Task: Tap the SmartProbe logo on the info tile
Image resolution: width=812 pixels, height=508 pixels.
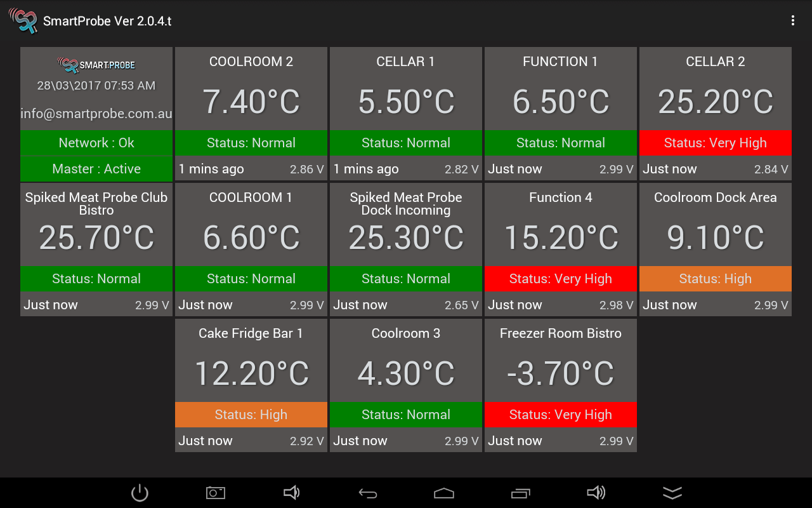Action: click(x=96, y=63)
